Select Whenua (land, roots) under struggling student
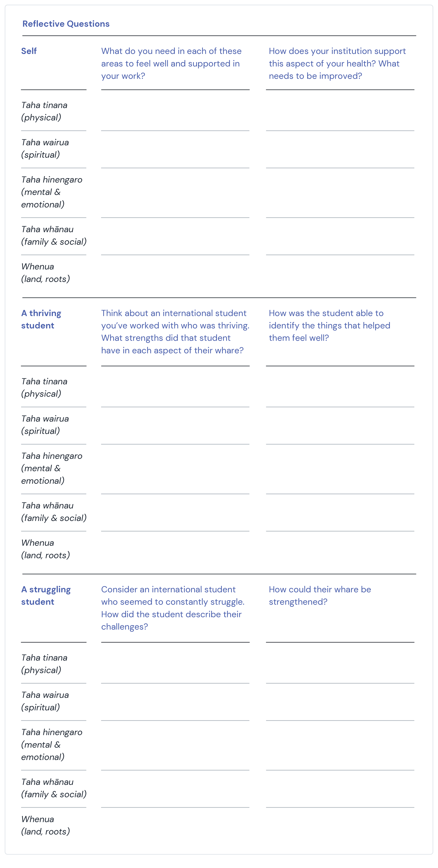The height and width of the screenshot is (868, 438). click(x=45, y=826)
